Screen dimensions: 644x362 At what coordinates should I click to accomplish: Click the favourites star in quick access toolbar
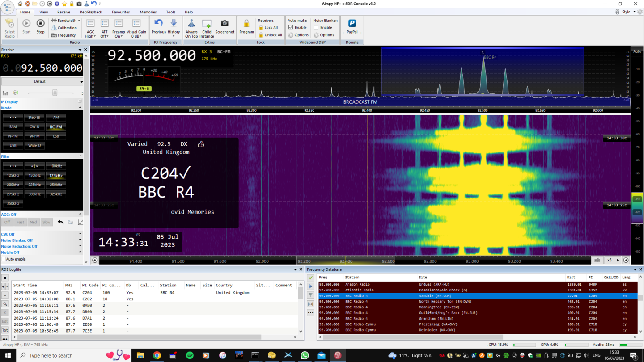[x=64, y=4]
